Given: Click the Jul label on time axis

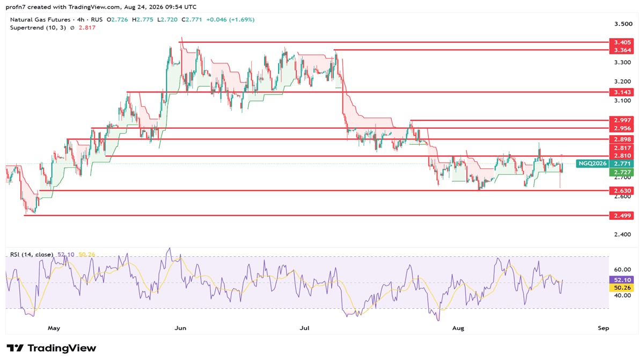Looking at the screenshot, I should [305, 327].
